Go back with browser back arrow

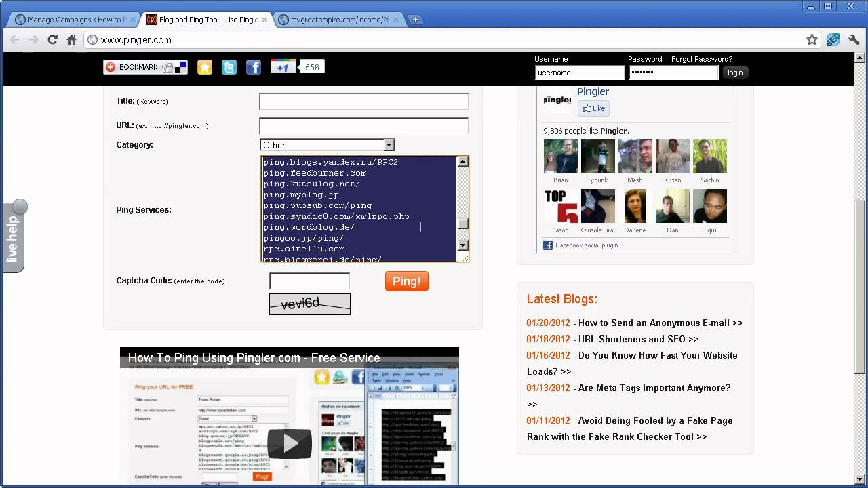point(14,40)
